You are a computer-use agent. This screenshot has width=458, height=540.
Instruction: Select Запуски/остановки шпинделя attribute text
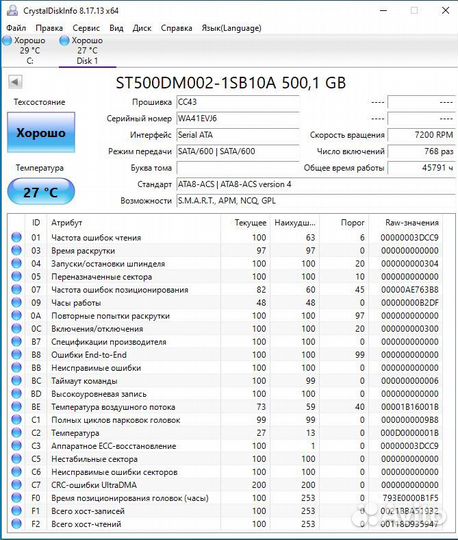(x=108, y=263)
